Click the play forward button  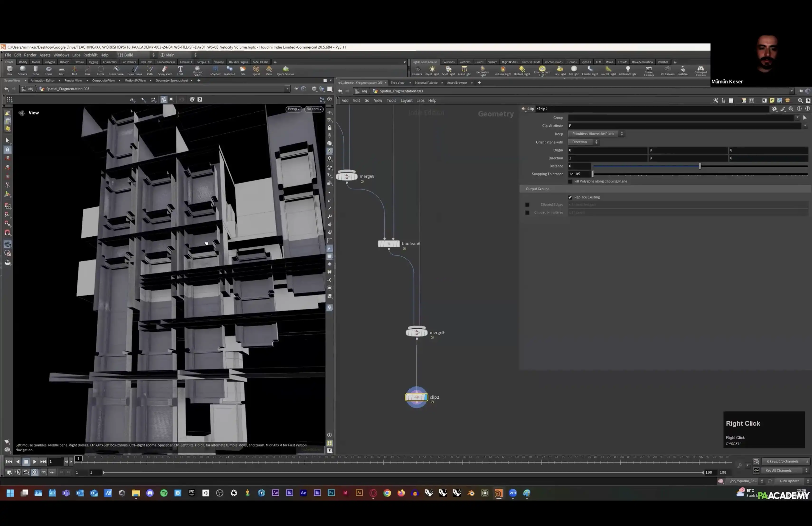pyautogui.click(x=35, y=461)
